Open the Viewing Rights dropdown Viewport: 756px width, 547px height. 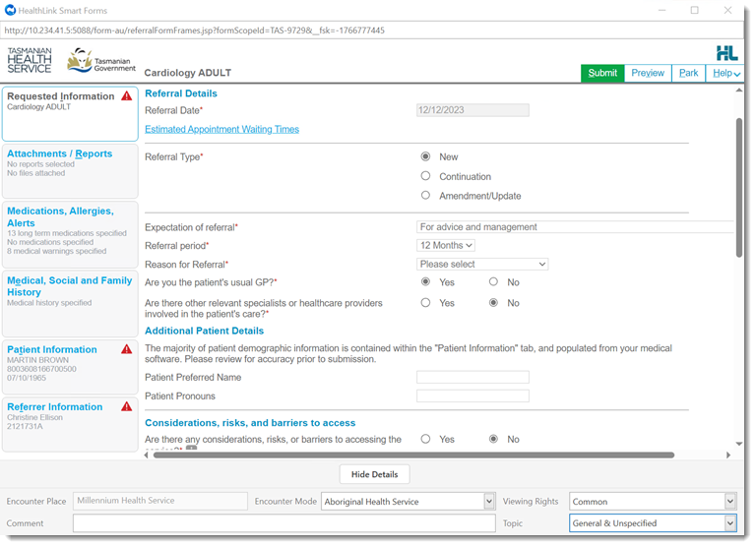[x=653, y=501]
